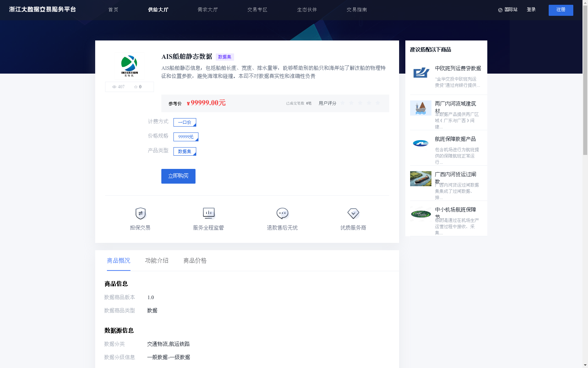Click the 优质服务商 label
This screenshot has width=588, height=368.
coord(353,228)
